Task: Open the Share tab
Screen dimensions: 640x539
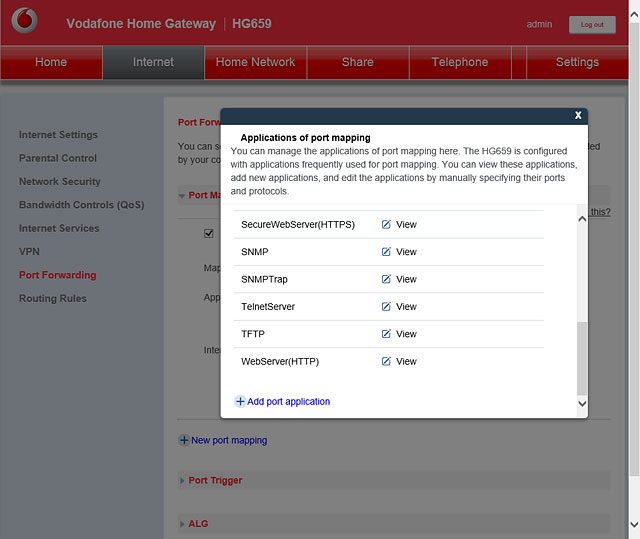Action: coord(358,62)
